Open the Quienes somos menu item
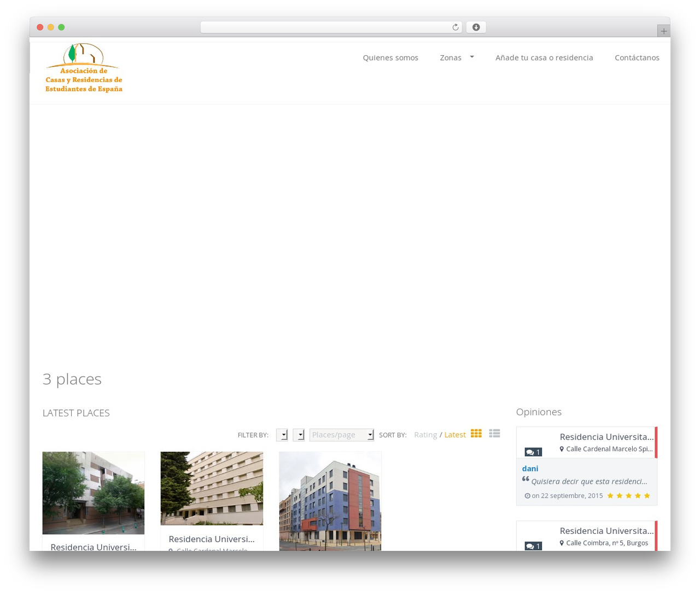 pos(390,57)
